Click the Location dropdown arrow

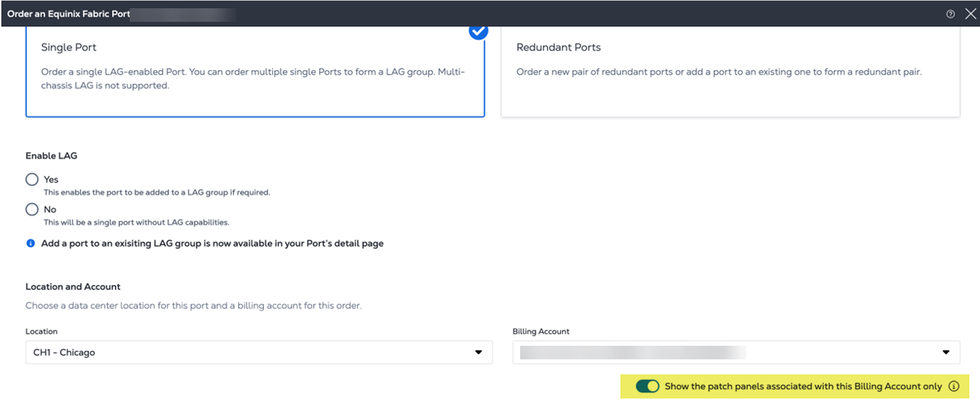click(x=478, y=352)
